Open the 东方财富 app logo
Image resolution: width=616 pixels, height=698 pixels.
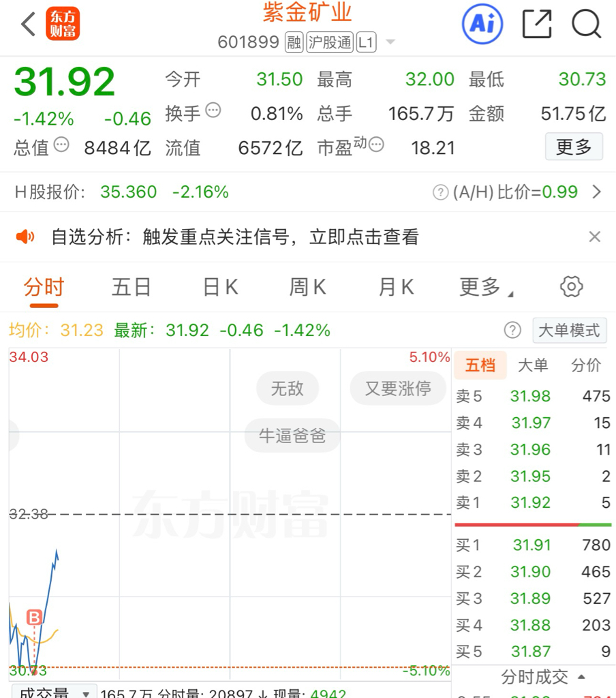(x=63, y=24)
